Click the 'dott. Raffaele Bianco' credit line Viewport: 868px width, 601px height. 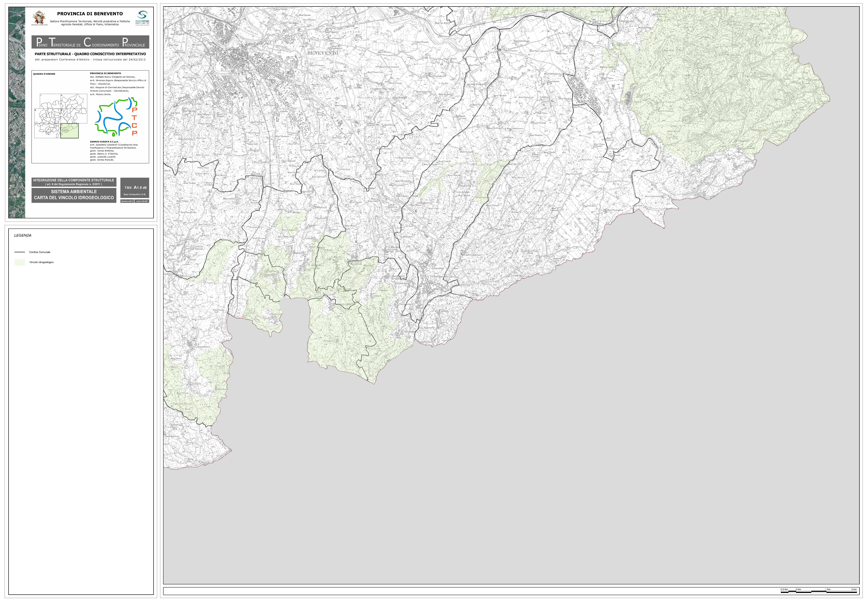[x=113, y=77]
